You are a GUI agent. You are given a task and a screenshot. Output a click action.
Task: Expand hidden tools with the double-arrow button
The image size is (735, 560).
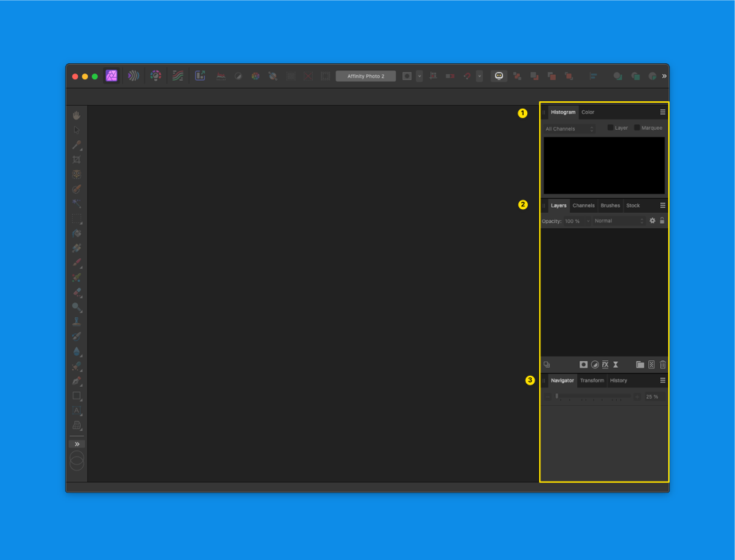[77, 443]
